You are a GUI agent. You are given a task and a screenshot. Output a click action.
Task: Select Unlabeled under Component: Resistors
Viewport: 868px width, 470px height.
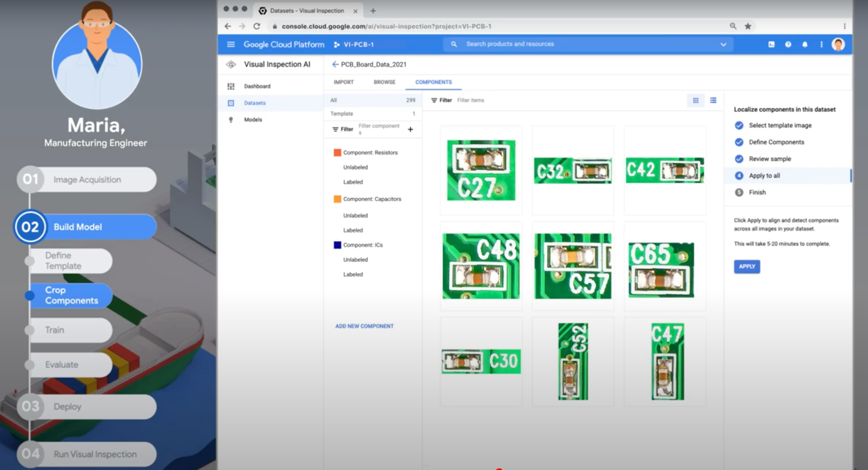click(x=355, y=167)
